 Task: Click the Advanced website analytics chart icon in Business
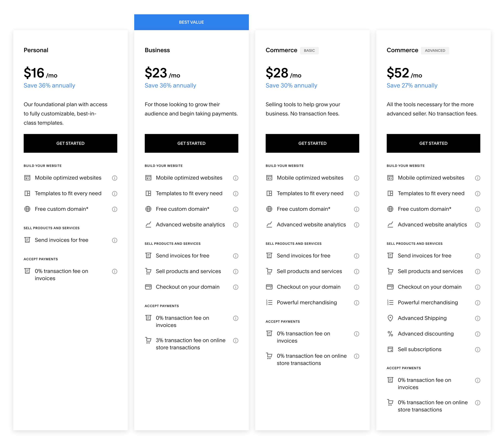coord(148,225)
